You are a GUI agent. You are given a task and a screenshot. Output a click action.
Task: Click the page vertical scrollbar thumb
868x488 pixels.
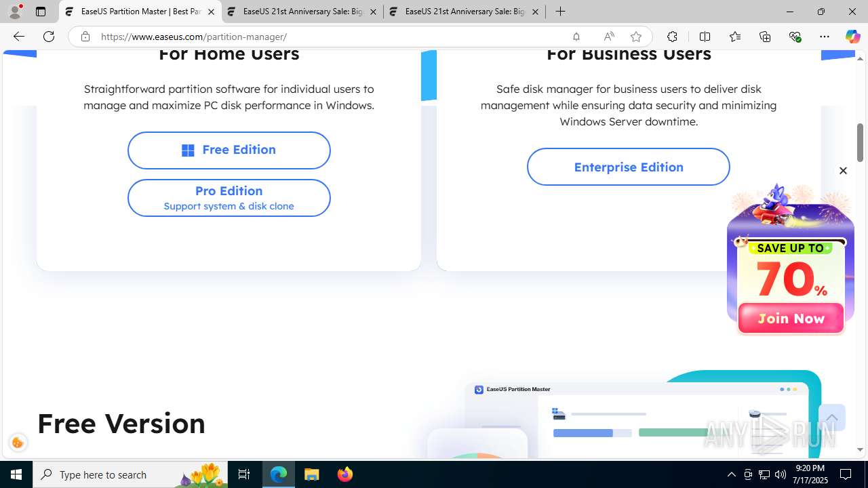click(x=861, y=142)
